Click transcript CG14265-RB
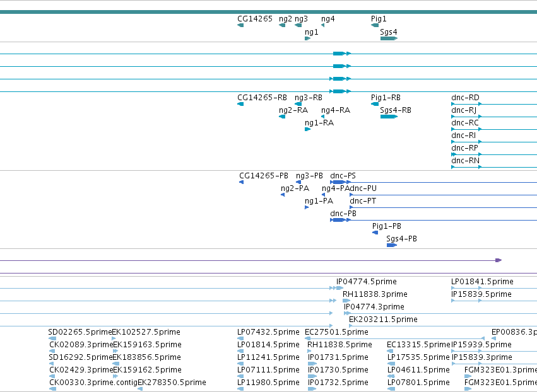Screen dimensions: 537x392 click(x=240, y=104)
